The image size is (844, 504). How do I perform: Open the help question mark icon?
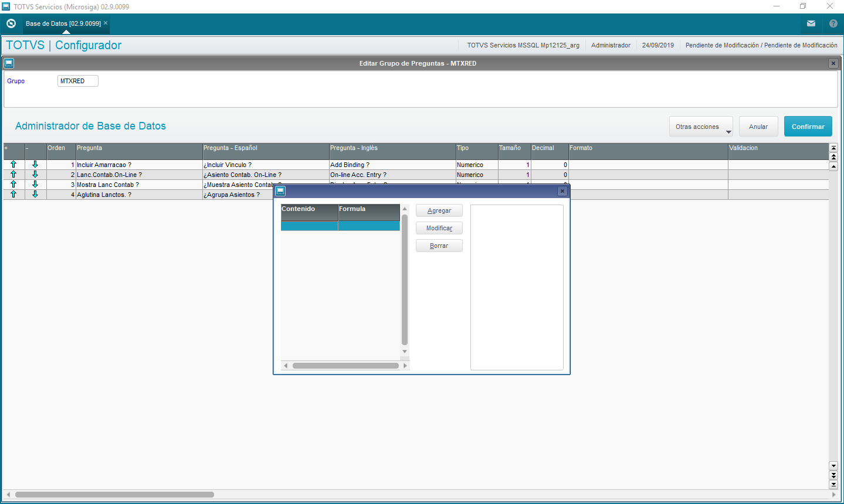pyautogui.click(x=833, y=23)
